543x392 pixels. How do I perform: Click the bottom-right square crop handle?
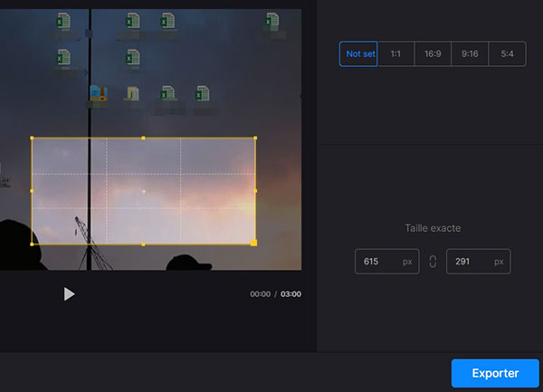[x=253, y=243]
